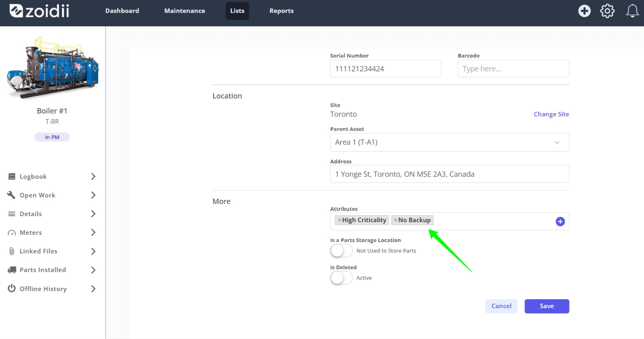Image resolution: width=644 pixels, height=339 pixels.
Task: Click the Logbook book icon
Action: 12,176
